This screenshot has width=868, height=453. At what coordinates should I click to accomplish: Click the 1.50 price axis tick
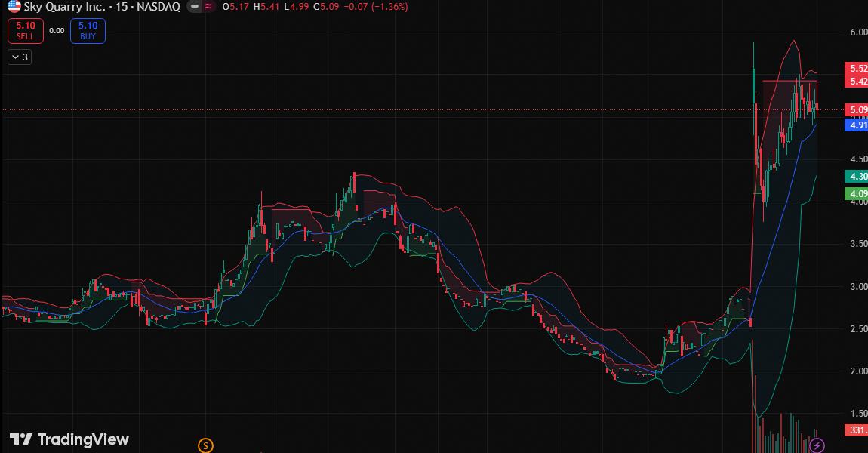tap(859, 414)
